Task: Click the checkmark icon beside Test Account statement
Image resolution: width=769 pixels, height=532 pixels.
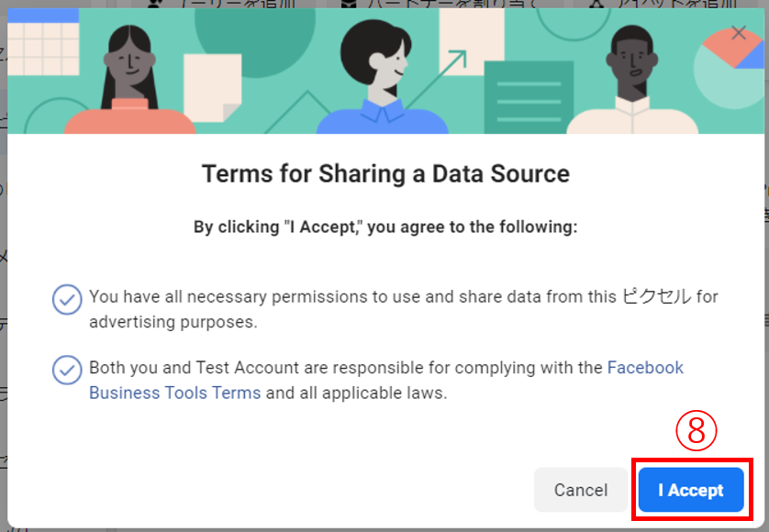Action: pos(66,370)
